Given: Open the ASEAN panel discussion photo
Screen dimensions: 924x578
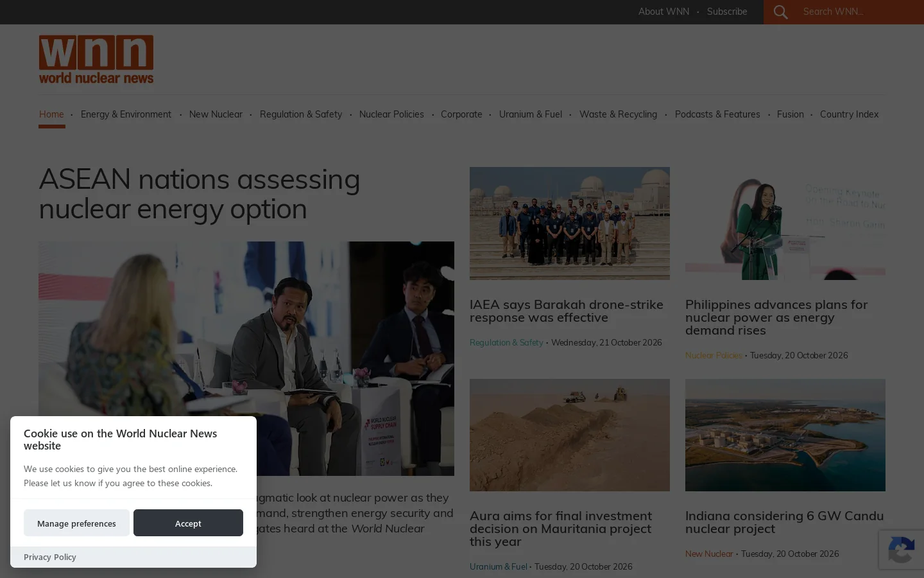Looking at the screenshot, I should 246,358.
